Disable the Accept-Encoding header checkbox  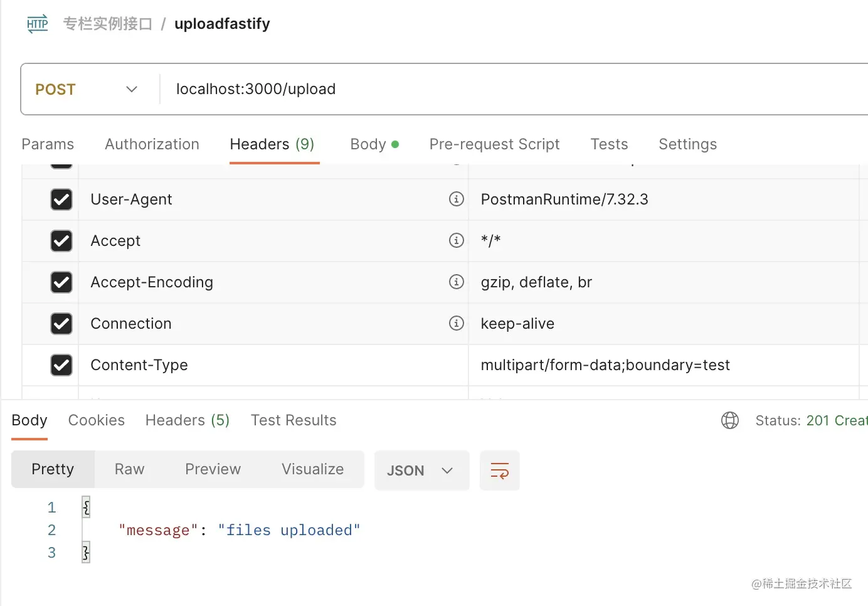[61, 282]
